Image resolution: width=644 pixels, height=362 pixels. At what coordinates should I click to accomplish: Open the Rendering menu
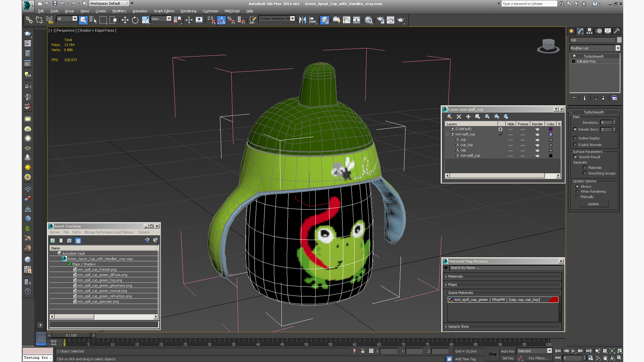point(189,11)
